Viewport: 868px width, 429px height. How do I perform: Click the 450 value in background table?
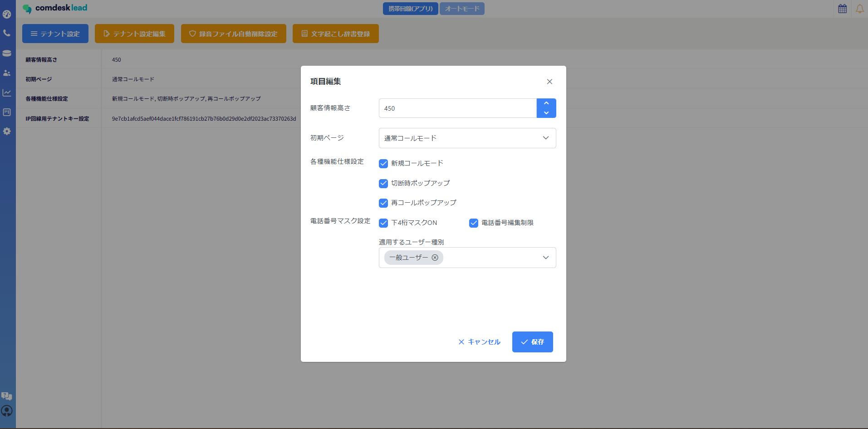click(117, 60)
